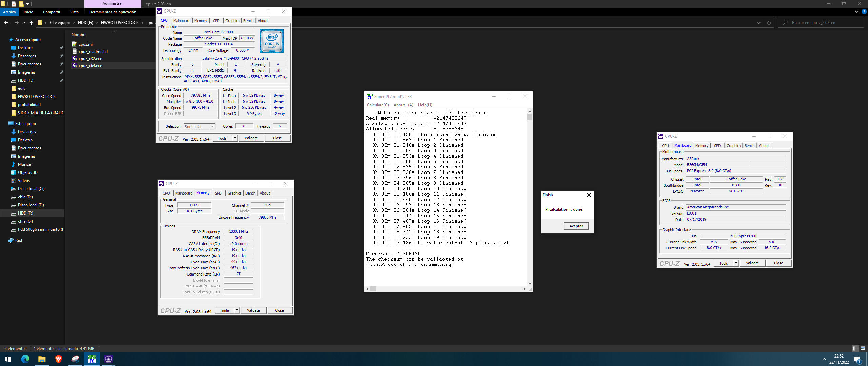Go forward in File Explorer

click(16, 23)
